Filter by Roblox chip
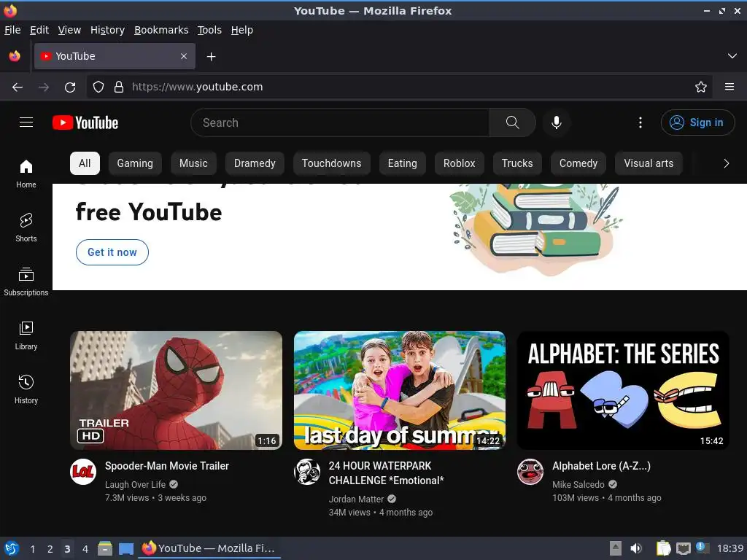The image size is (747, 560). point(460,163)
